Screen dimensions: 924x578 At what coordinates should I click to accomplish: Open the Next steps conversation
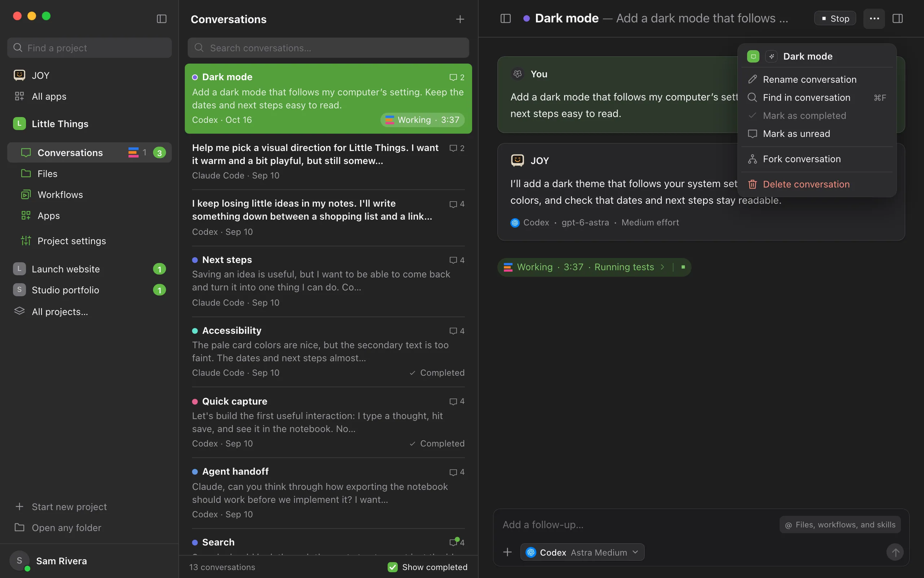328,281
